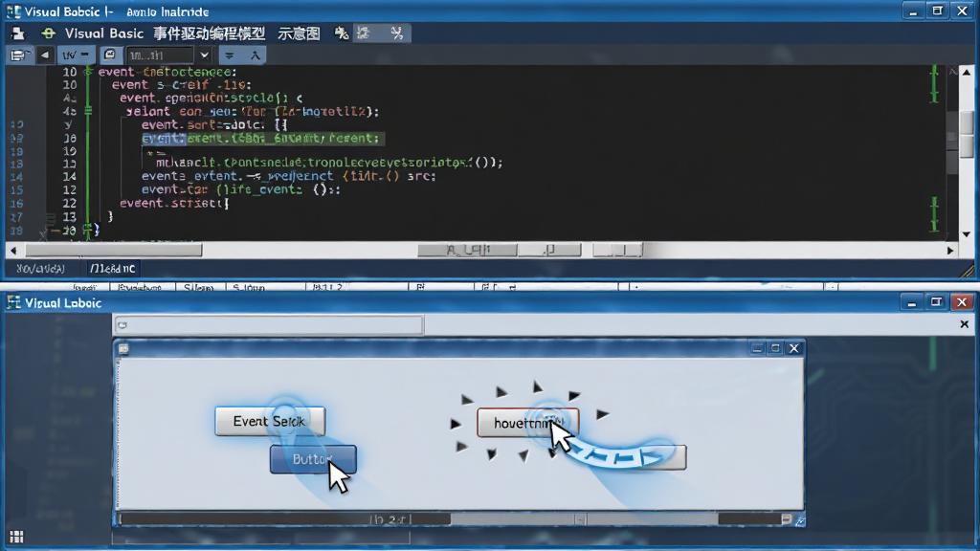Click first gray segment in code horizontal scrollbar
980x551 pixels.
tap(467, 251)
